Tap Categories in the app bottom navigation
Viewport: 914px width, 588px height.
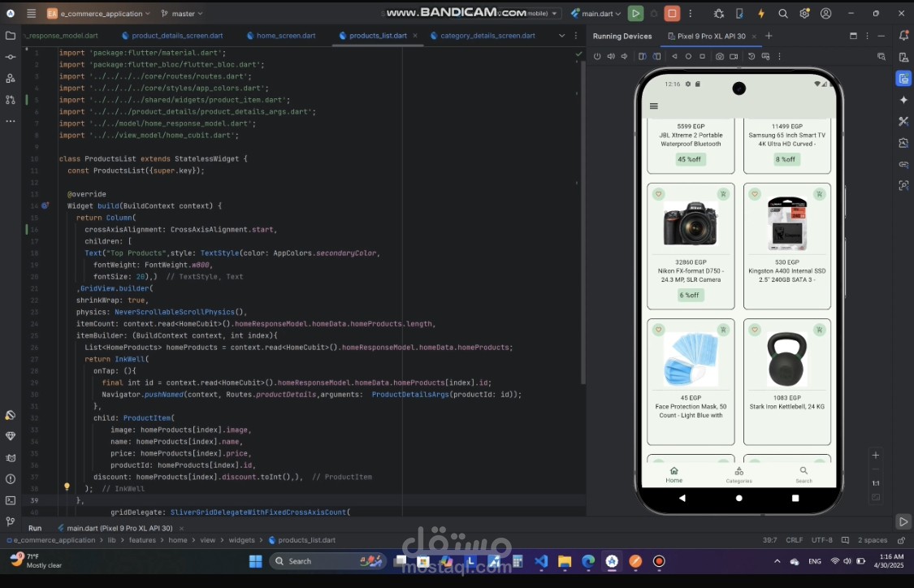pos(739,474)
